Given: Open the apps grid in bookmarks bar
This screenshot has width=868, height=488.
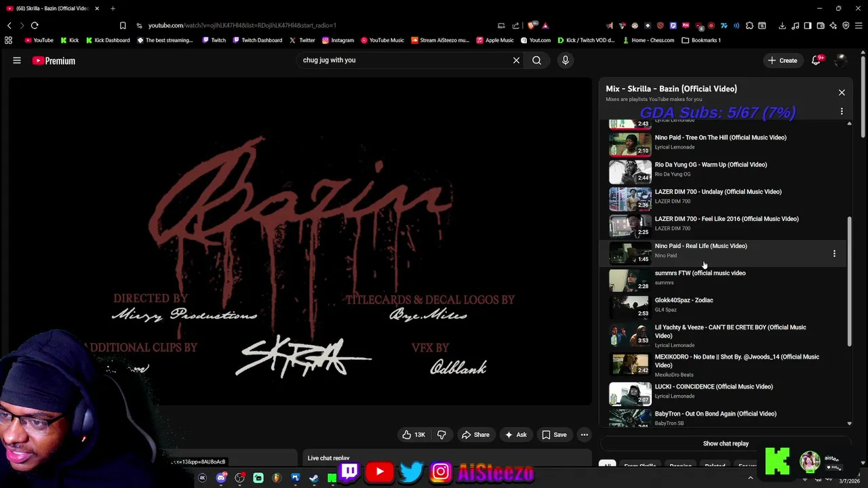Looking at the screenshot, I should 8,40.
